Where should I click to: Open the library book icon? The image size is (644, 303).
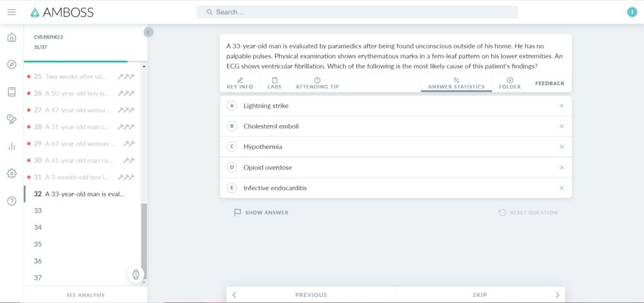pyautogui.click(x=12, y=92)
